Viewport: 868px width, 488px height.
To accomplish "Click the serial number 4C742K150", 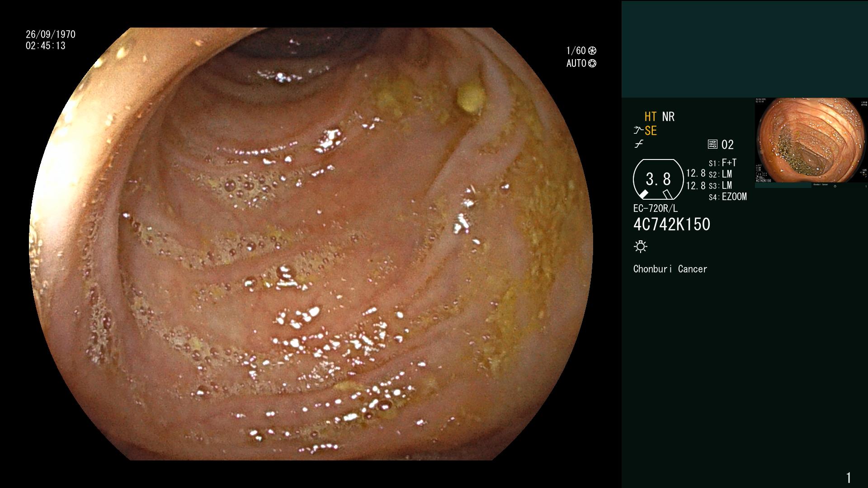I will point(672,225).
